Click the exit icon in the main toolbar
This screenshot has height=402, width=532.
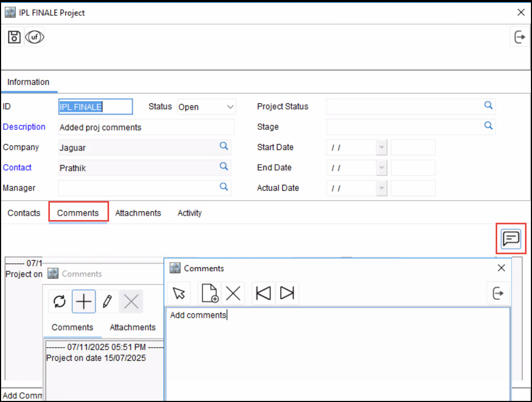(519, 37)
